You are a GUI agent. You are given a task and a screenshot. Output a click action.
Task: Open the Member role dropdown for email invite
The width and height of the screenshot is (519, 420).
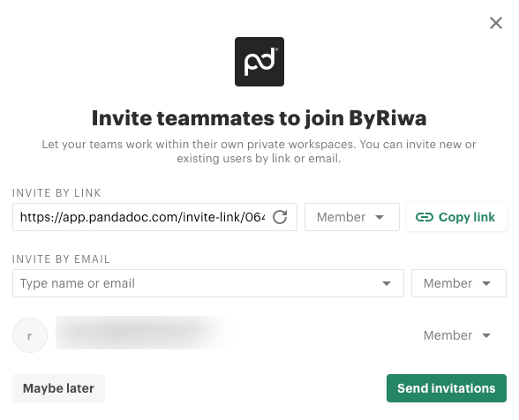459,283
